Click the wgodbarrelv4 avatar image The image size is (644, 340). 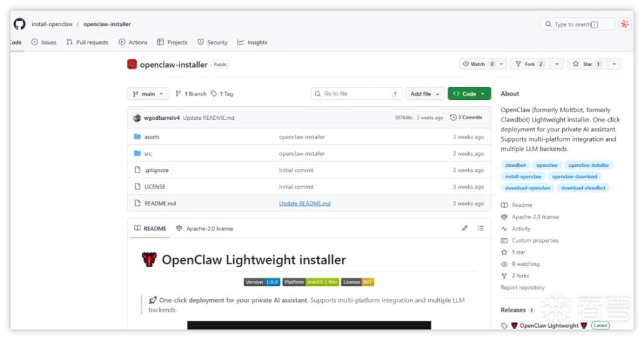[137, 118]
